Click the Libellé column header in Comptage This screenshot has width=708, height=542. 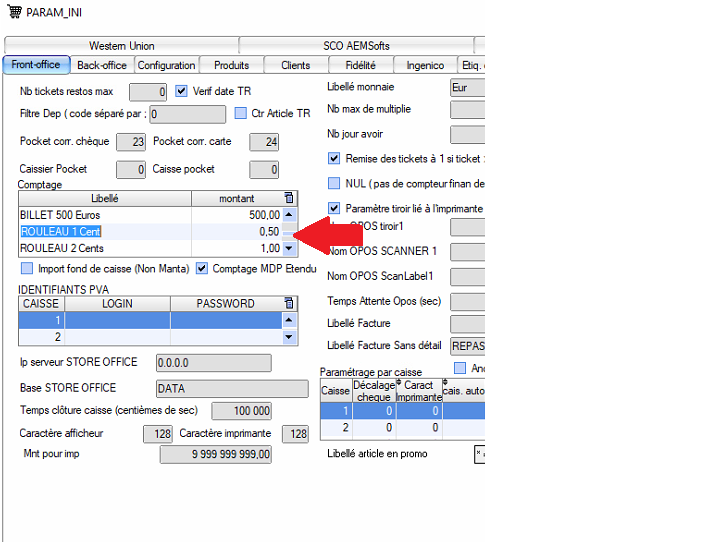pyautogui.click(x=105, y=199)
